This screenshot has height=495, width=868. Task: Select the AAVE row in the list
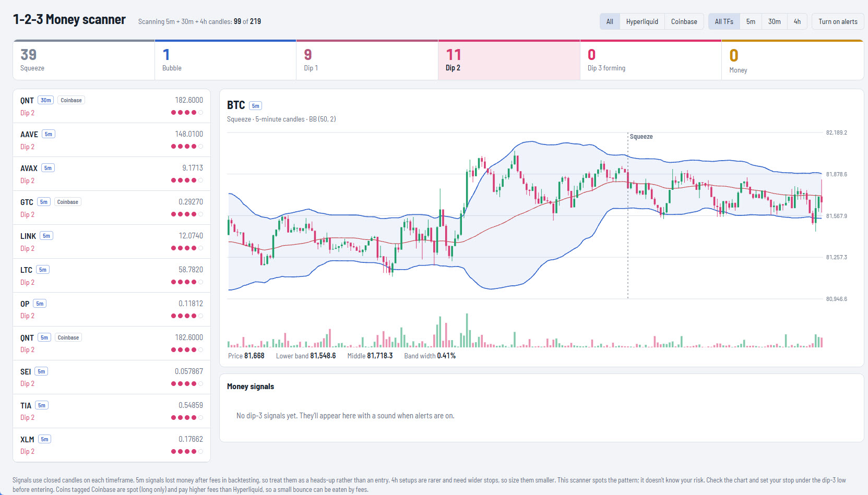[112, 140]
